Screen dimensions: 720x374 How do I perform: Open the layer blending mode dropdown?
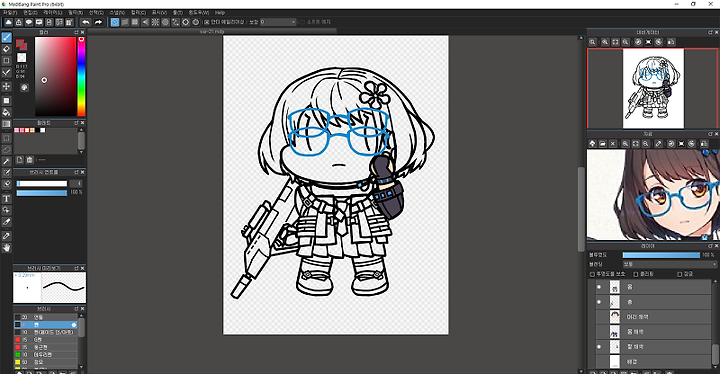[669, 264]
